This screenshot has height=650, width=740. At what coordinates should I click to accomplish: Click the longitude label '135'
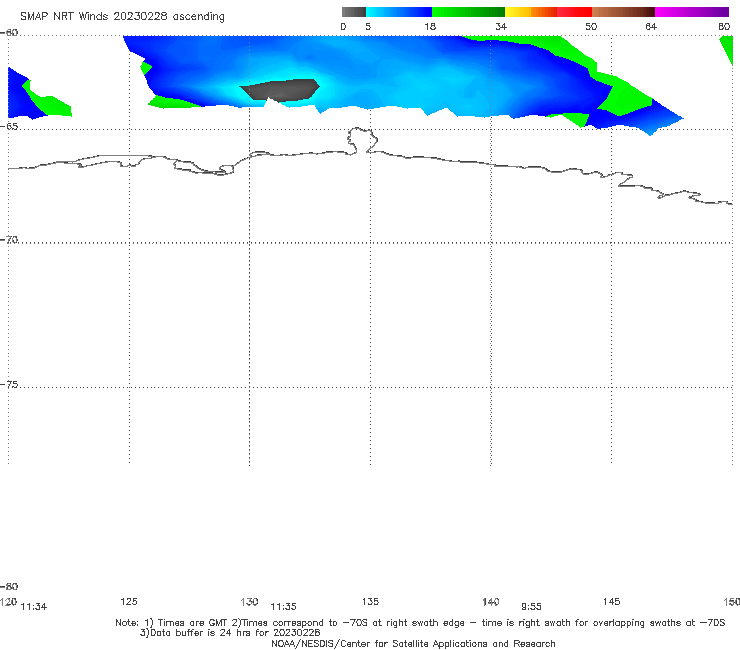coord(370,601)
